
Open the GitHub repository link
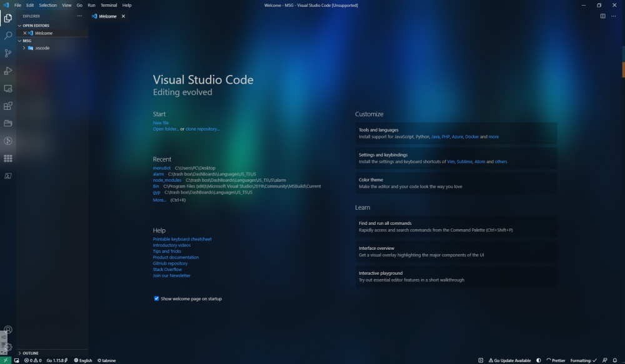tap(170, 263)
